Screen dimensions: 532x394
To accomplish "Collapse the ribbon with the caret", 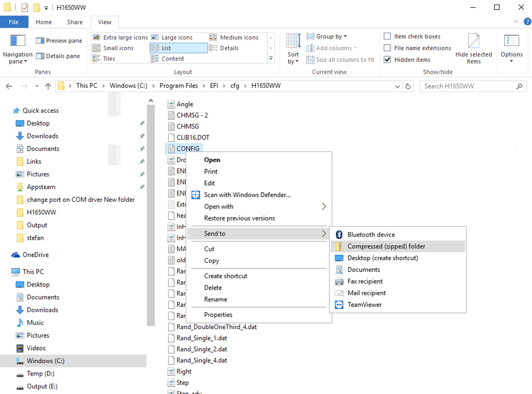I will [516, 22].
